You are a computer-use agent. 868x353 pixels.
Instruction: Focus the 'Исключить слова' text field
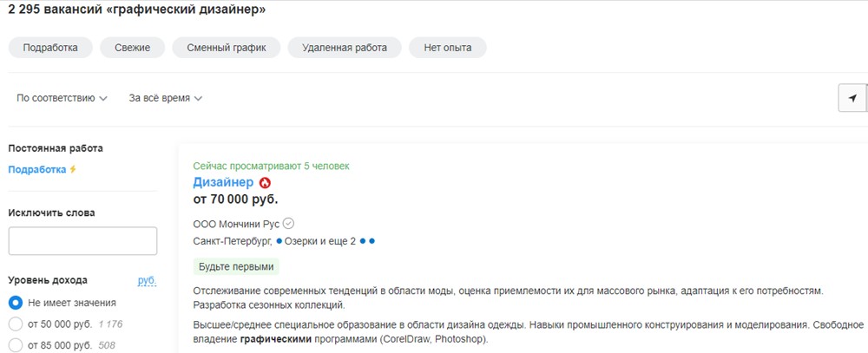click(x=82, y=241)
